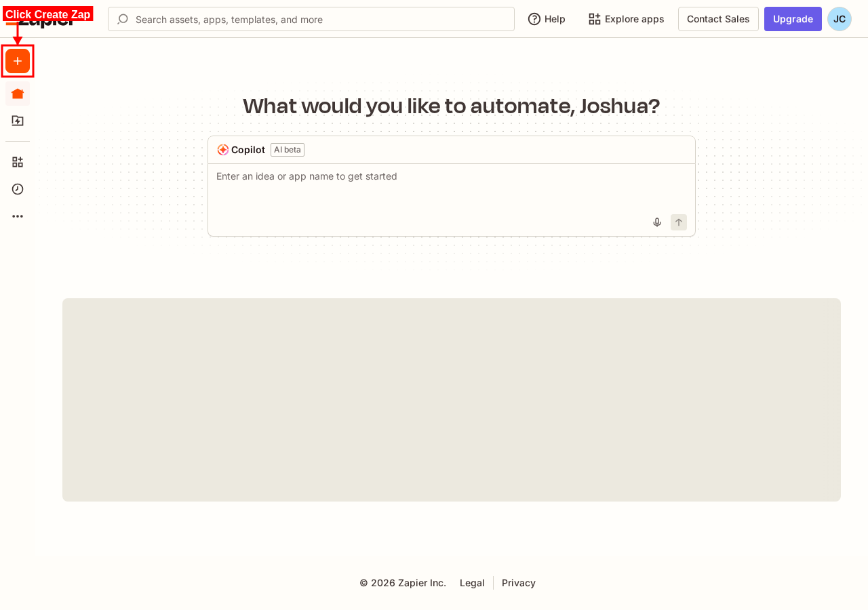Viewport: 868px width, 610px height.
Task: Open the JC account avatar menu
Action: point(839,19)
